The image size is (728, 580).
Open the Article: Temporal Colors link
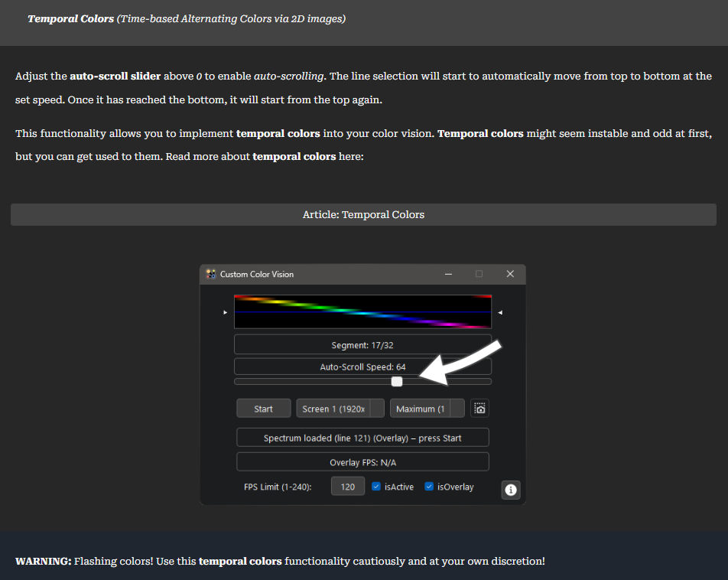pyautogui.click(x=363, y=215)
